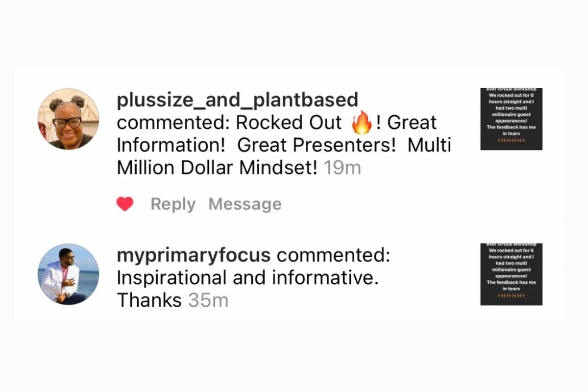Select the "Million Dollar Mindset!" comment line
The width and height of the screenshot is (588, 392).
(218, 168)
